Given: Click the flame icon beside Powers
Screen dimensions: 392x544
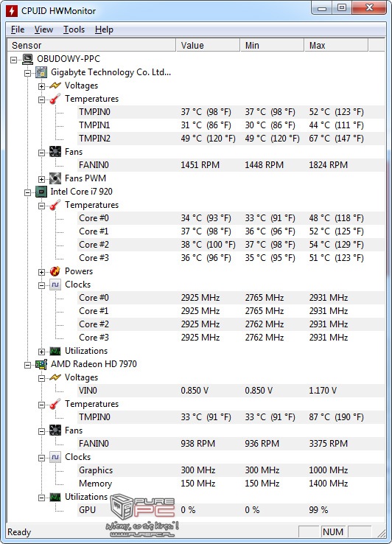Looking at the screenshot, I should pyautogui.click(x=55, y=271).
